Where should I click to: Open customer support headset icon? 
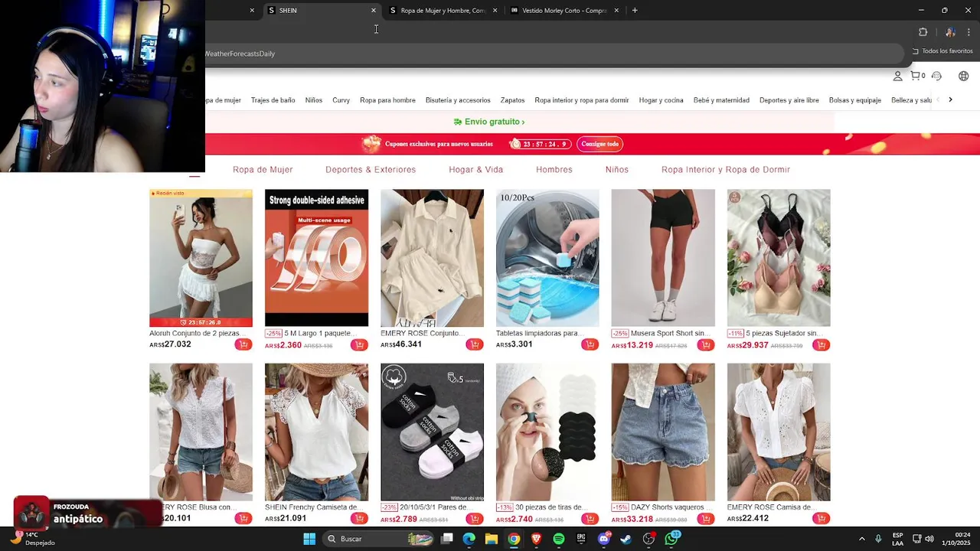click(x=936, y=76)
